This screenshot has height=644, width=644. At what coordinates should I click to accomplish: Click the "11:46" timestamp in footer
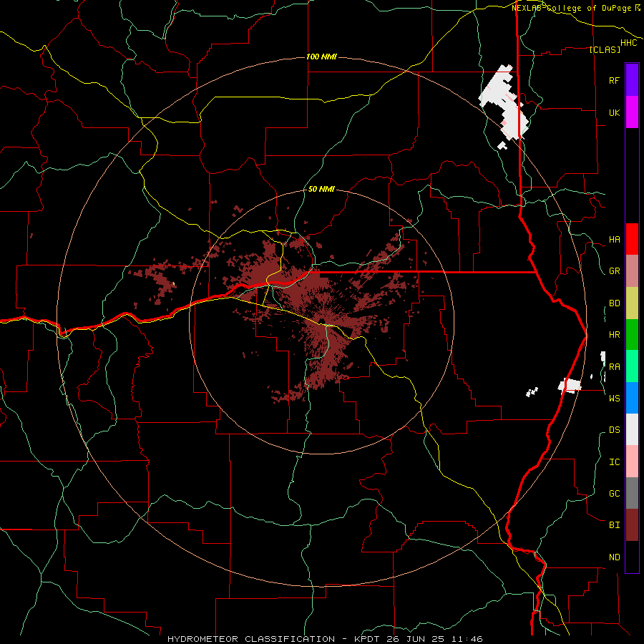coord(467,639)
